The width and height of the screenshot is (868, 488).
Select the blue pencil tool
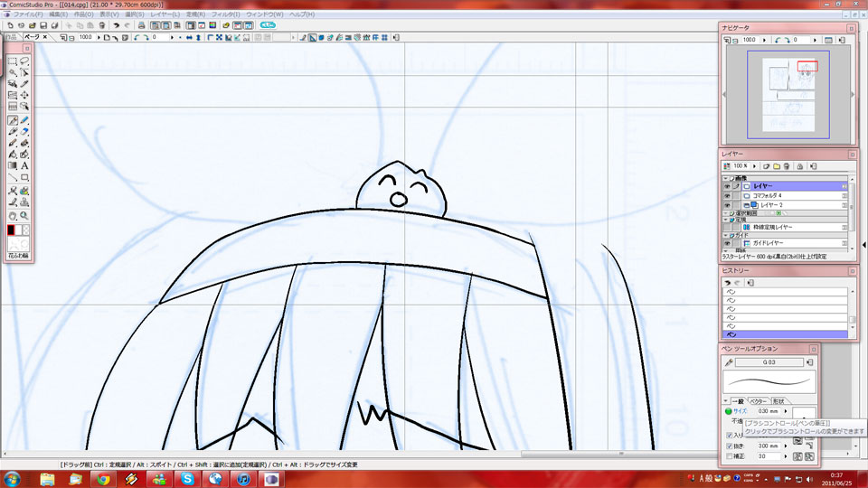(24, 120)
